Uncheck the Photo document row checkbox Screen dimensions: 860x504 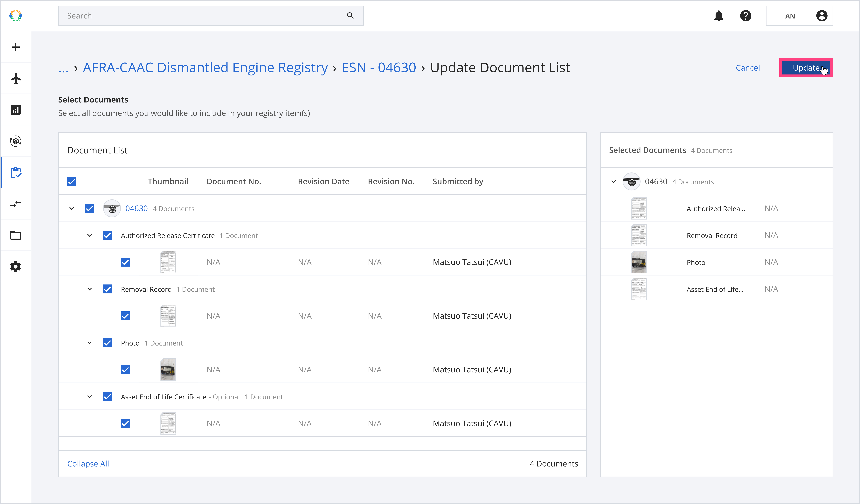[x=126, y=370]
